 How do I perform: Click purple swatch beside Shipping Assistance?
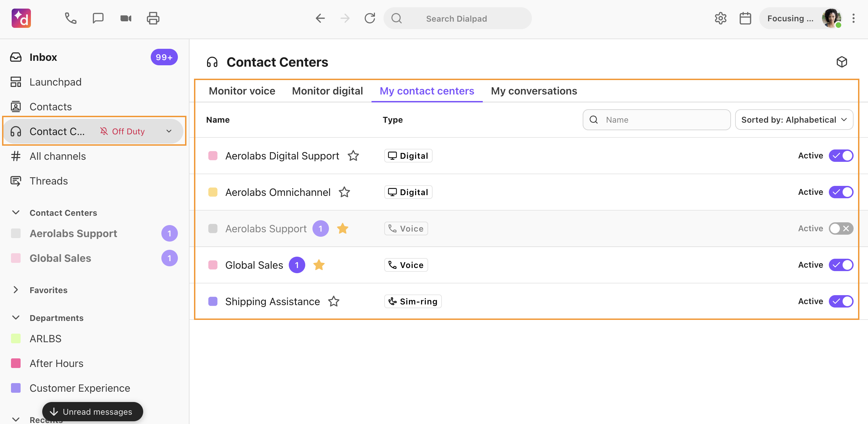(x=213, y=301)
